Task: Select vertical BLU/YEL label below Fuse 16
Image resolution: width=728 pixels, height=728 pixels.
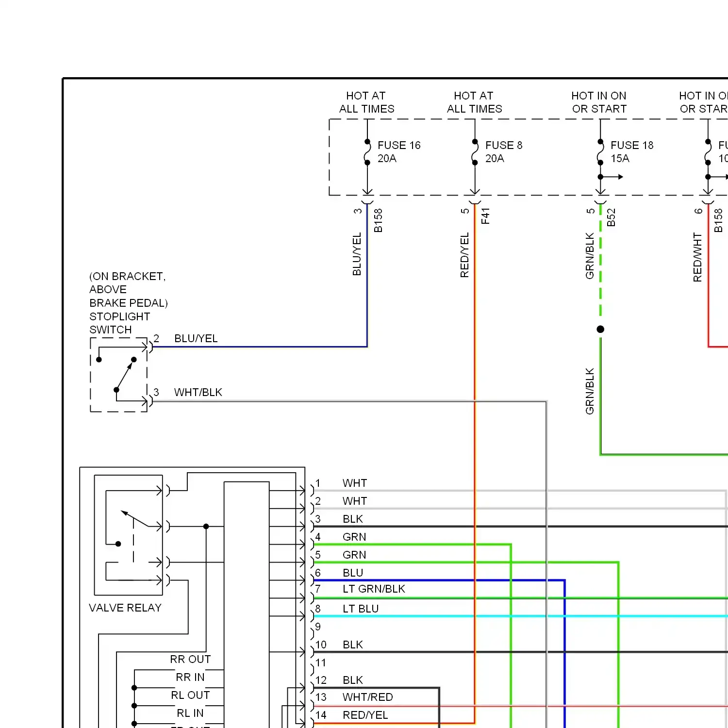Action: 357,254
